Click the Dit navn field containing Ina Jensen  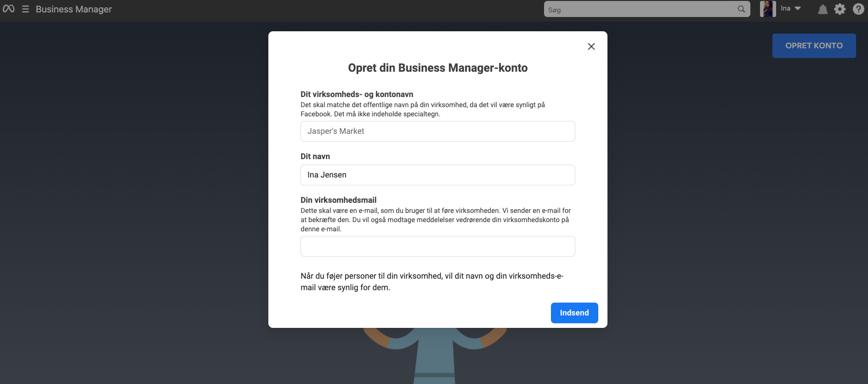pos(437,175)
